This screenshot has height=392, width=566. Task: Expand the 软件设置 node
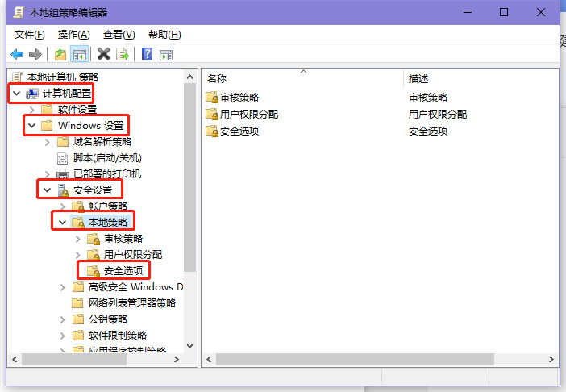[32, 110]
